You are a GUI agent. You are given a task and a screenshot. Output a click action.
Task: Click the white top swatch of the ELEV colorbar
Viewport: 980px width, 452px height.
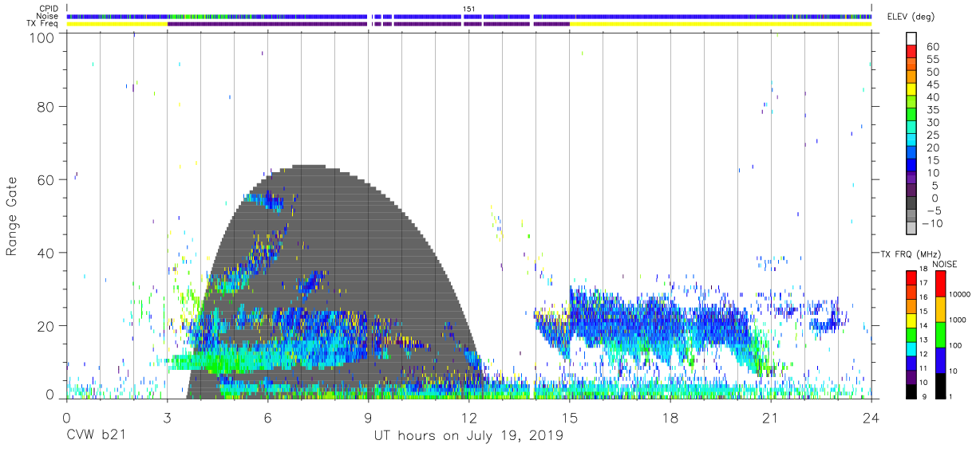point(911,39)
